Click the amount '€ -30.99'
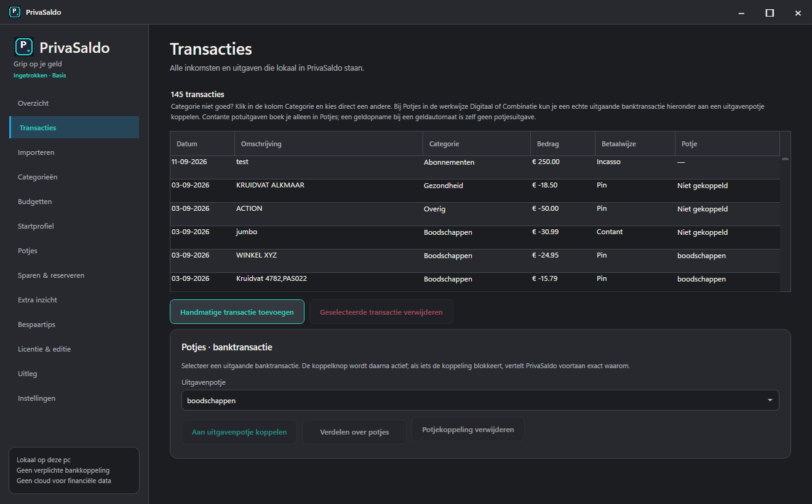The image size is (812, 504). point(545,232)
